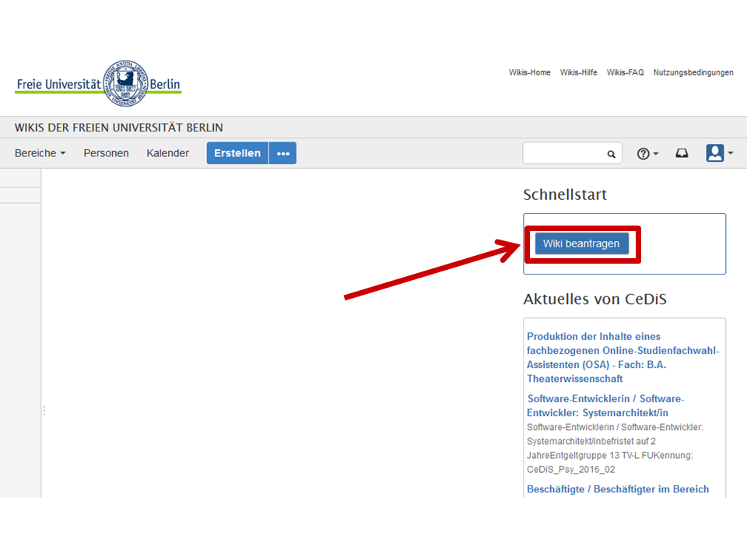Screen dimensions: 747x560
Task: Open the Wikis-Hilfe link
Action: [x=578, y=72]
